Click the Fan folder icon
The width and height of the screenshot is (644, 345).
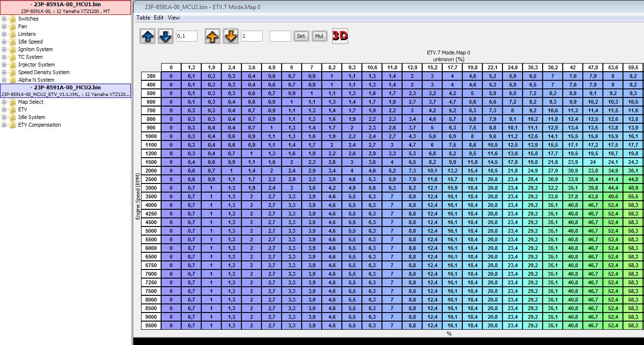pos(12,27)
